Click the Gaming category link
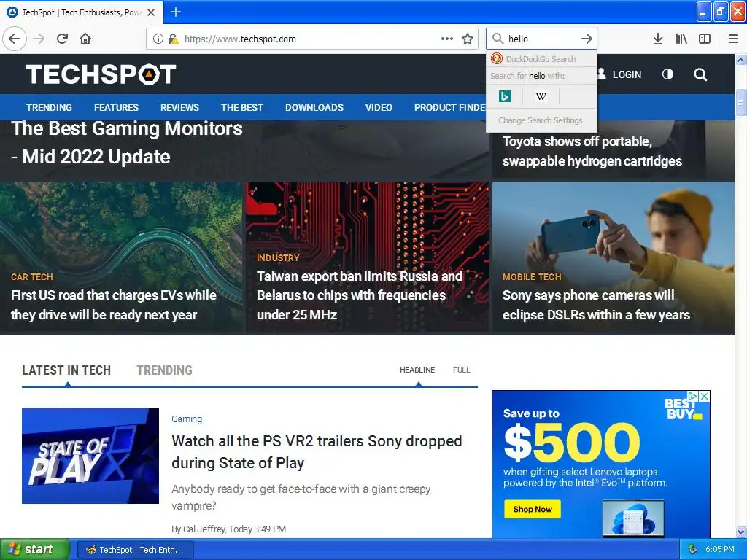The image size is (747, 560). pyautogui.click(x=187, y=419)
